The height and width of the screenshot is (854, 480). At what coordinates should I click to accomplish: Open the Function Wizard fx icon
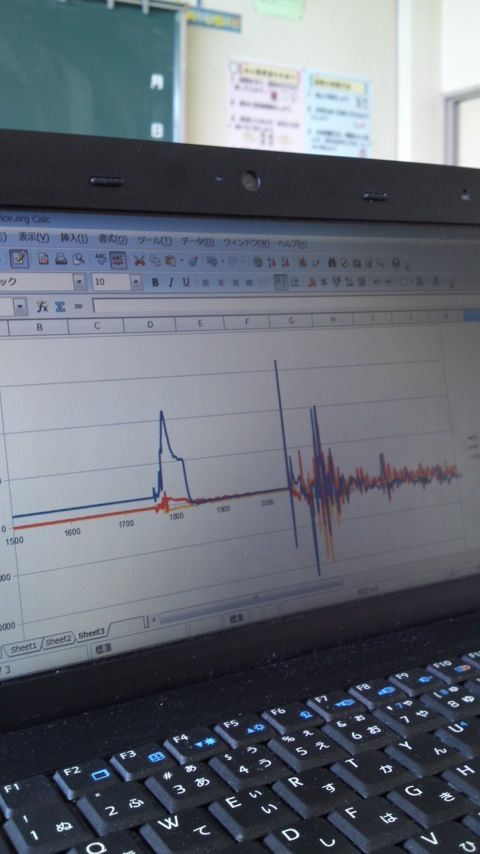pos(42,306)
